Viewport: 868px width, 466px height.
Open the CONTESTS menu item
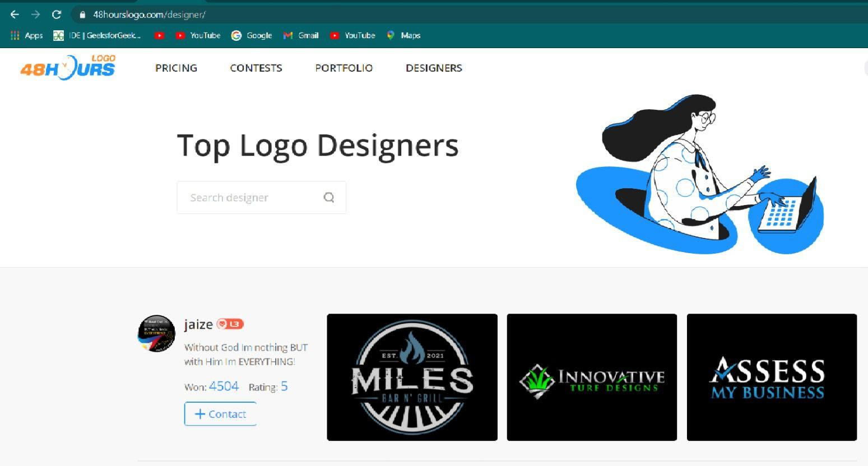point(256,68)
